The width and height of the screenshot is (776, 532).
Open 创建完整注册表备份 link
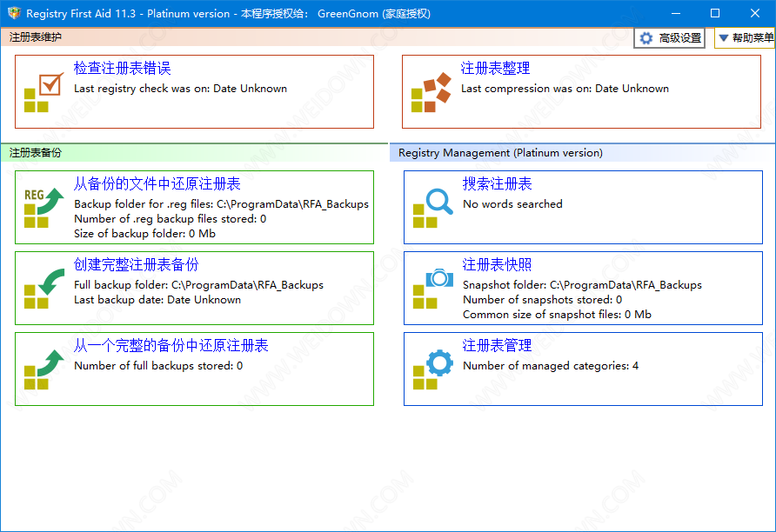(x=136, y=264)
